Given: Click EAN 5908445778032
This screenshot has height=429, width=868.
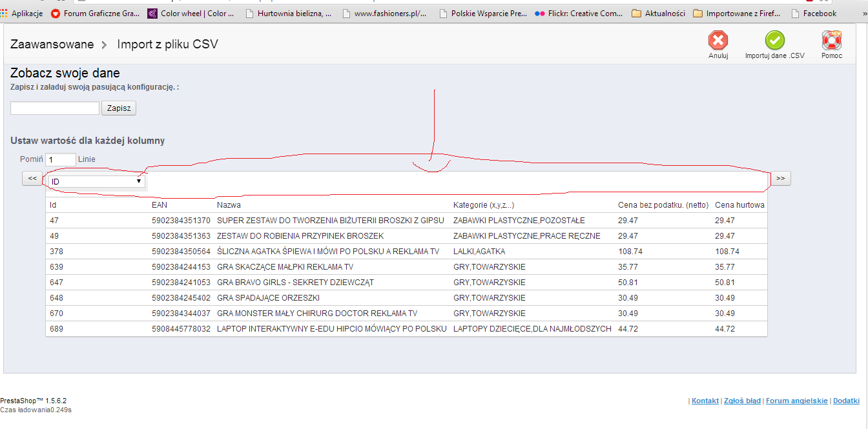Looking at the screenshot, I should pos(181,329).
